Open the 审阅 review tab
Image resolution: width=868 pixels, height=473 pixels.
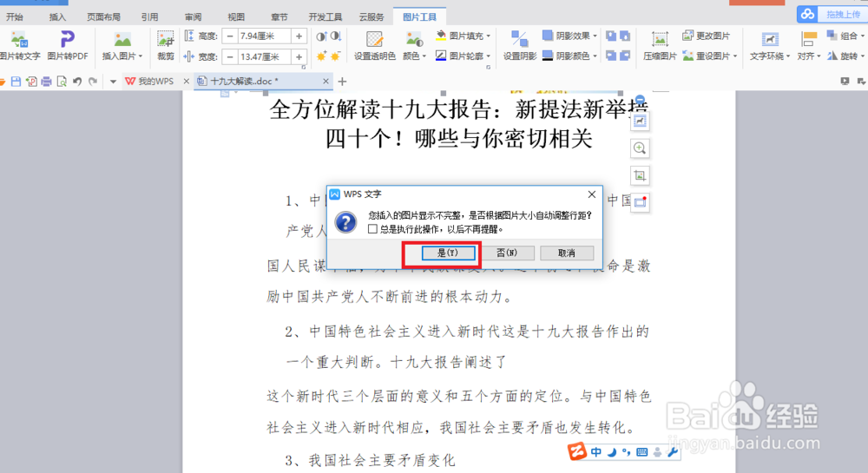194,16
